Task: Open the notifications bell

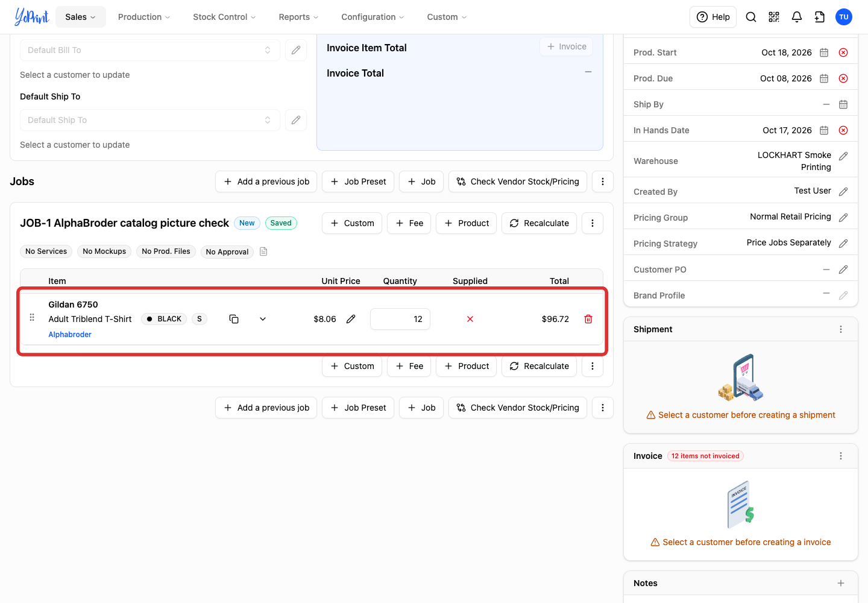Action: [x=797, y=17]
